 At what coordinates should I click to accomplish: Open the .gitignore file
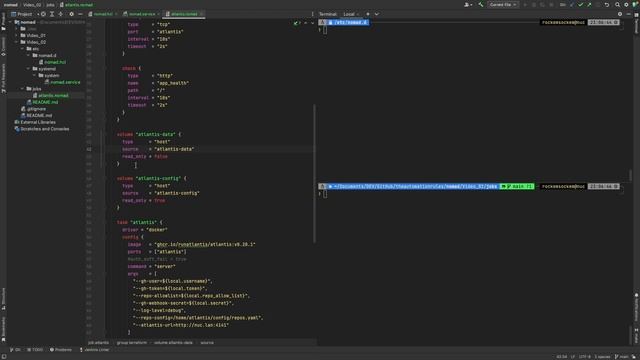click(x=33, y=109)
